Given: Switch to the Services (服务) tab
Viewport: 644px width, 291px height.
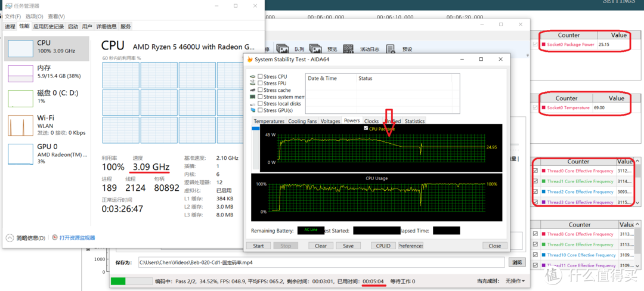Looking at the screenshot, I should coord(126,26).
